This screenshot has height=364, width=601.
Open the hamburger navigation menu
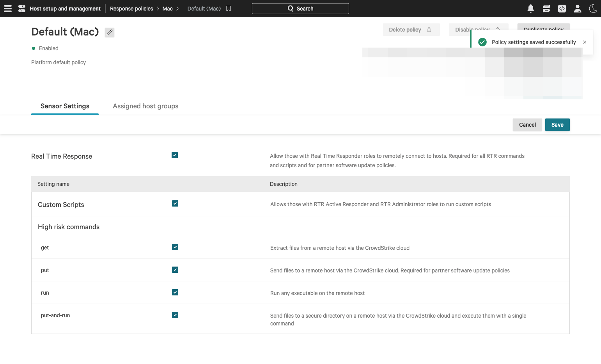point(8,9)
